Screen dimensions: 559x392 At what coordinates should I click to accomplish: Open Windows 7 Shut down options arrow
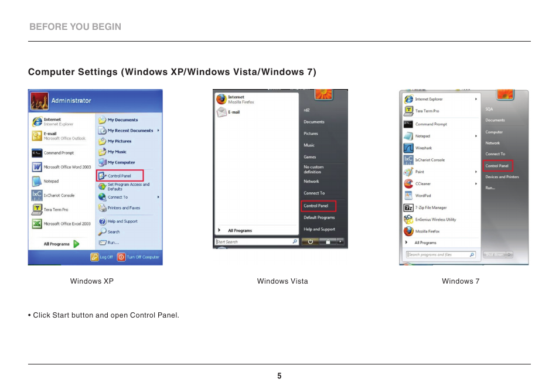(509, 254)
